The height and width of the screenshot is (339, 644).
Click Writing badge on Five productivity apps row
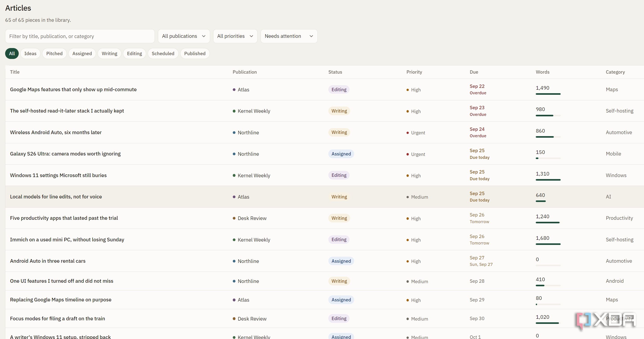339,218
